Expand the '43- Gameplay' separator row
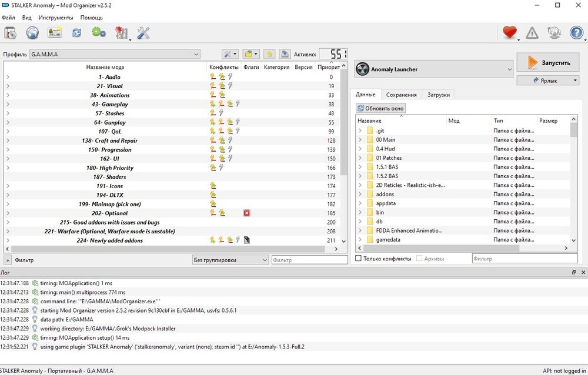Screen dimensions: 588x375 (8, 104)
